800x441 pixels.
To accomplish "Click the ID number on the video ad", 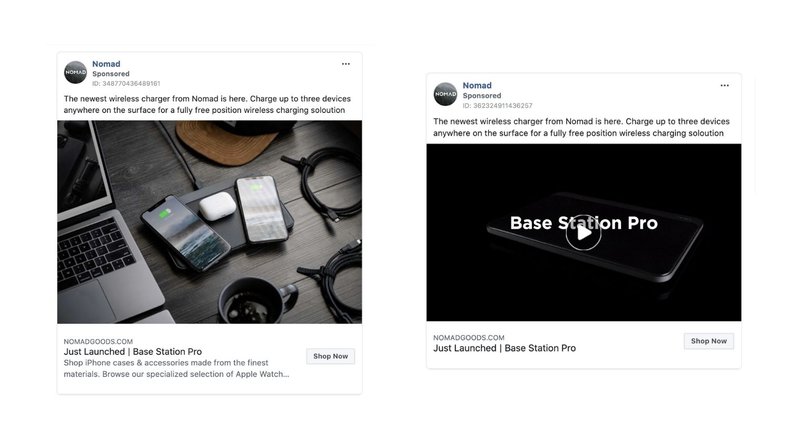I will [x=497, y=105].
